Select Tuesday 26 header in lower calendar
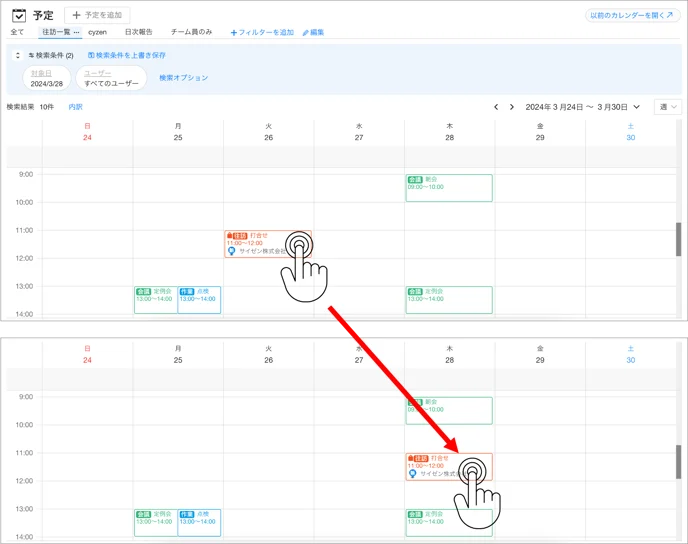 pos(269,354)
